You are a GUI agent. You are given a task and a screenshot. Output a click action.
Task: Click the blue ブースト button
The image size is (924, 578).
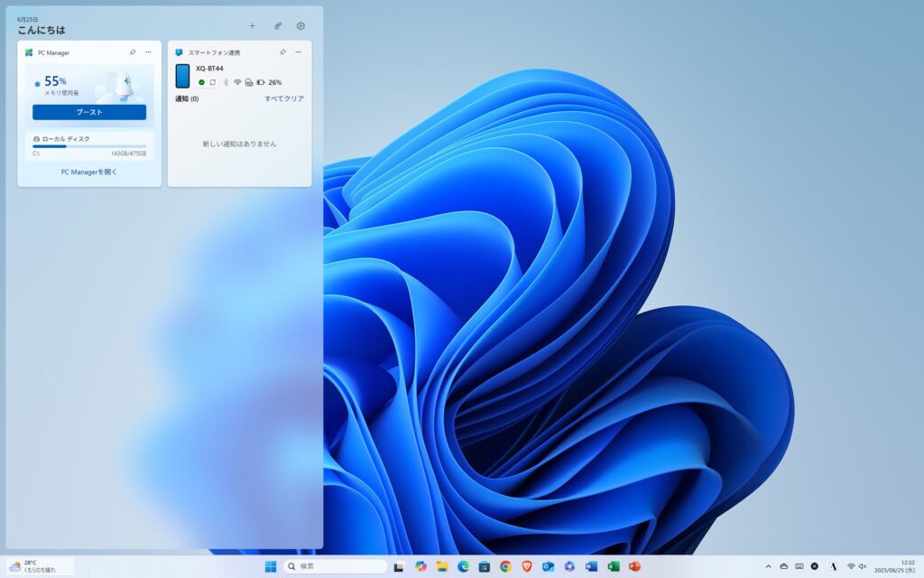pyautogui.click(x=89, y=112)
